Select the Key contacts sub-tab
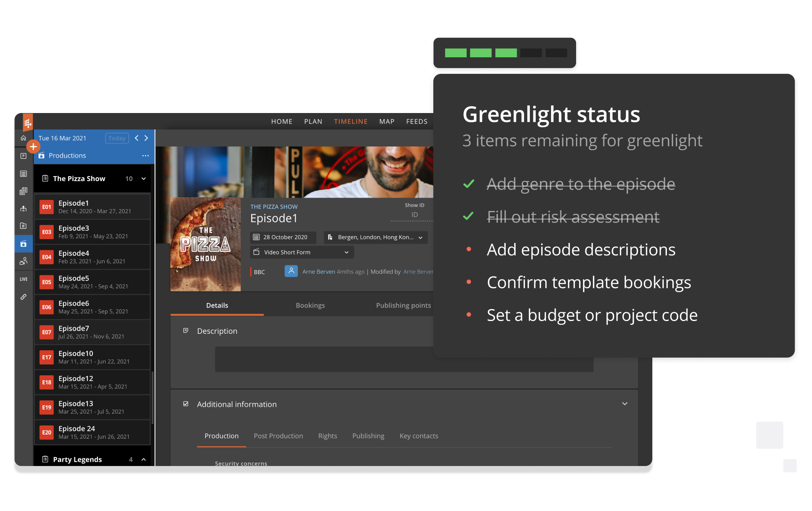Screen dimensions: 812x511 pyautogui.click(x=419, y=436)
